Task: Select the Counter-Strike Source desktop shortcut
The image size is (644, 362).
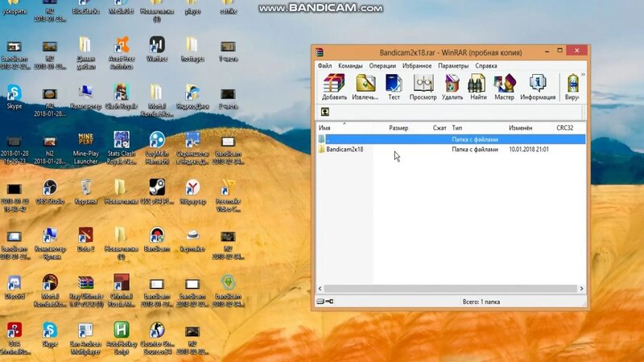Action: (157, 338)
